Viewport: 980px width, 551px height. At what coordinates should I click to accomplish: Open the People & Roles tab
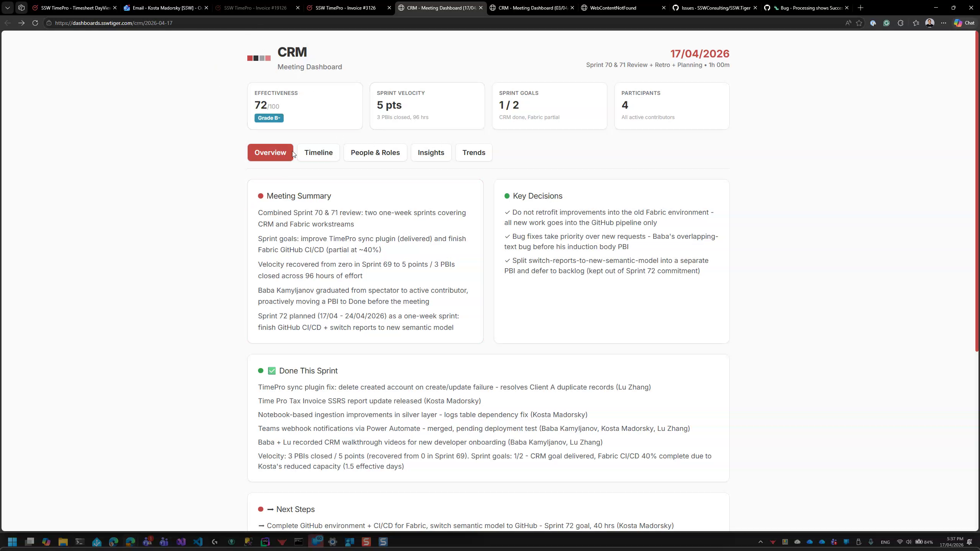(x=375, y=153)
